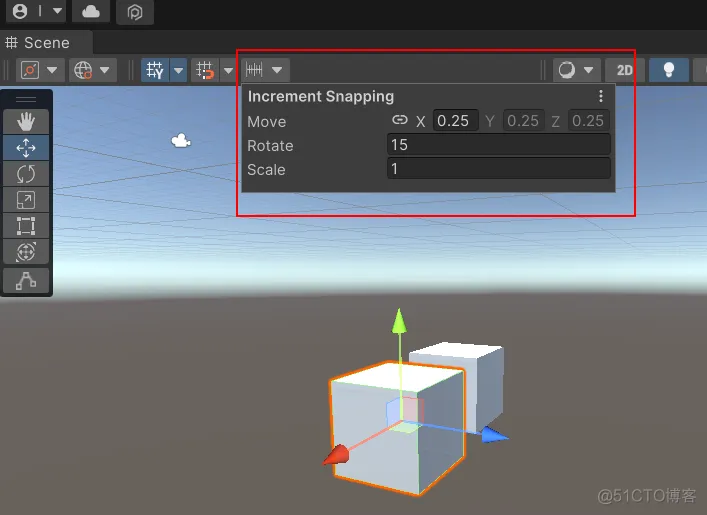Click the Move X value field
The height and width of the screenshot is (515, 707).
(x=456, y=120)
